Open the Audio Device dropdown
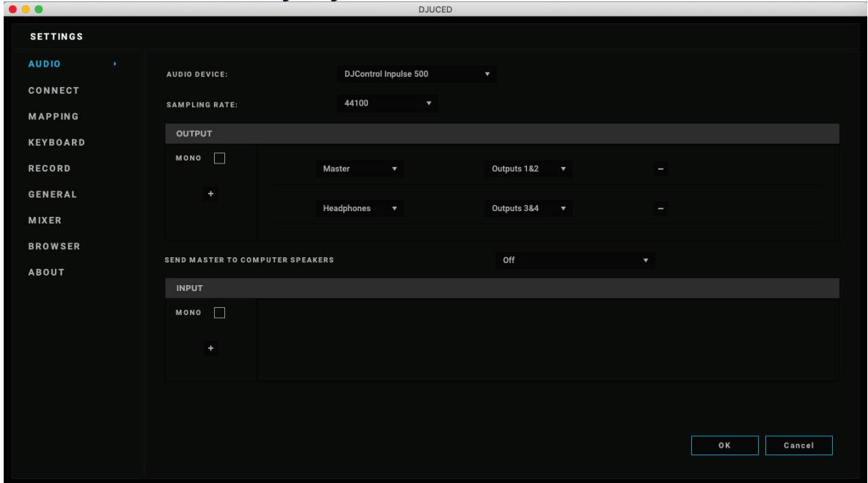 [416, 74]
